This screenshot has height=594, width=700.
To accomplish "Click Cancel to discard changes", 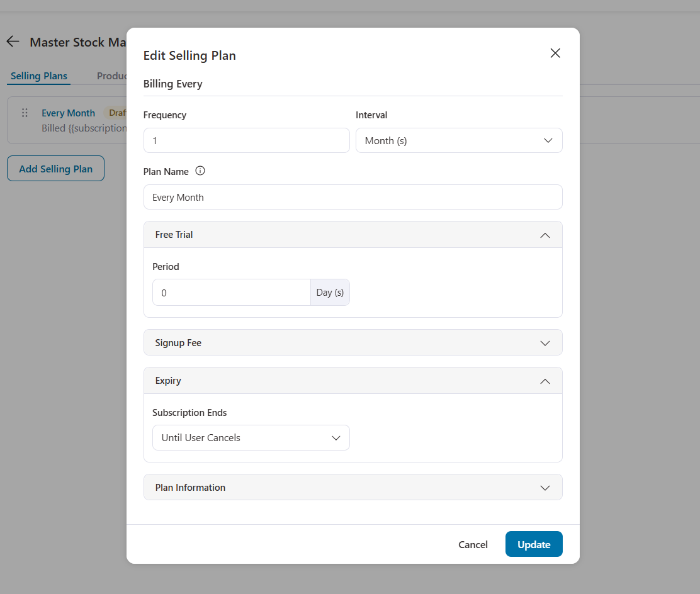I will tap(473, 544).
